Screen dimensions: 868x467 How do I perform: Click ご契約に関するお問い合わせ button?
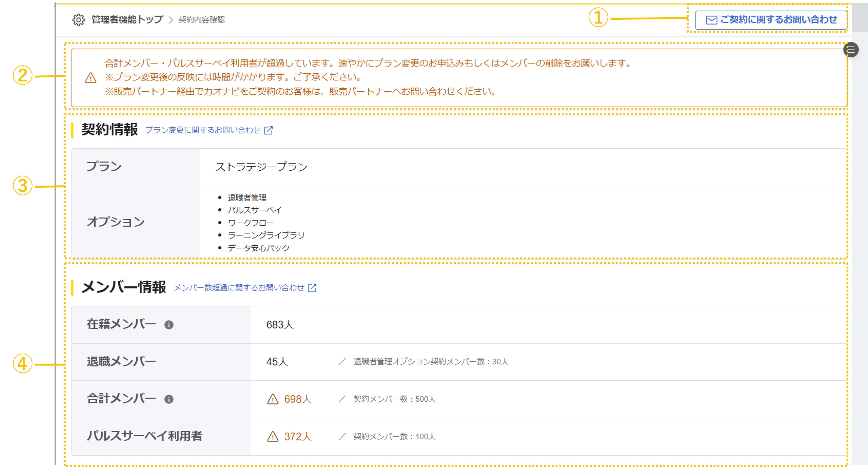coord(771,20)
